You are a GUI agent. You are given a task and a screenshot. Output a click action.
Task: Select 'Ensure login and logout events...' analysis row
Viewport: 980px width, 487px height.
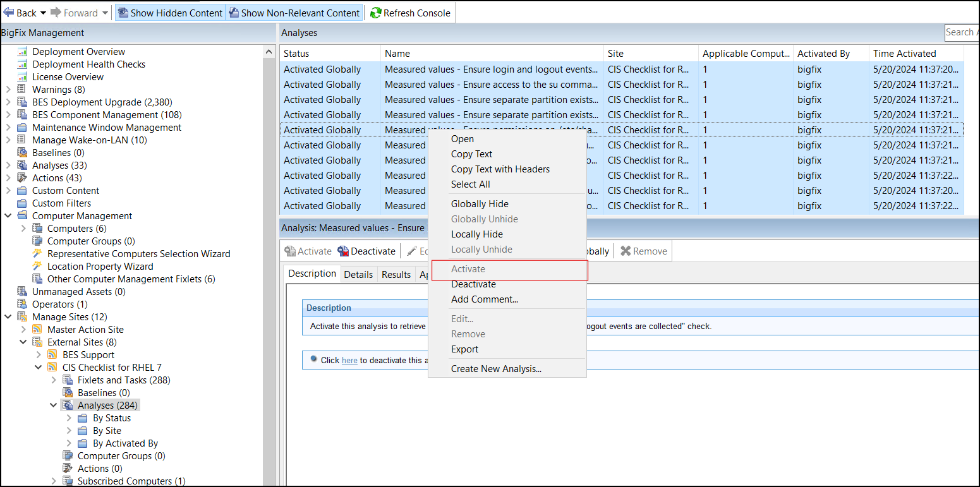[622, 69]
